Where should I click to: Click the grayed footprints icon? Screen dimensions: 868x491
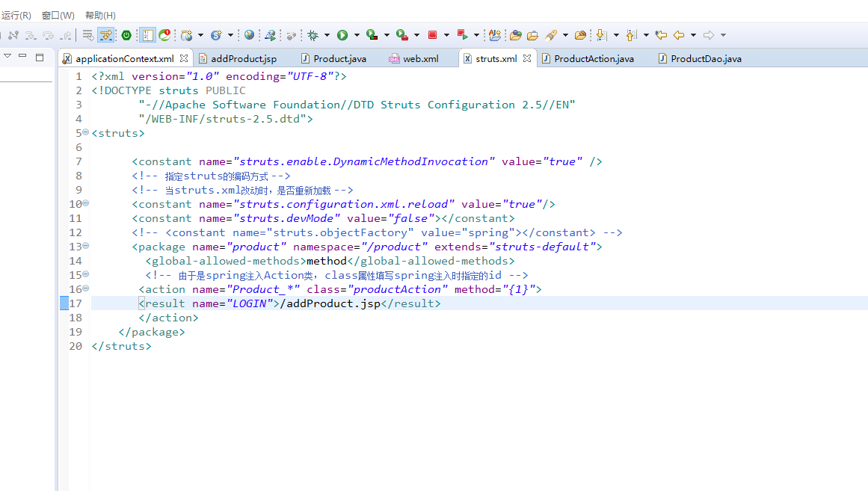pyautogui.click(x=291, y=35)
